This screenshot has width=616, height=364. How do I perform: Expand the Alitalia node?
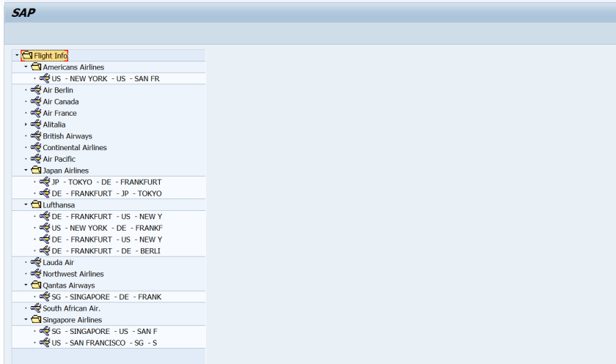coord(26,125)
